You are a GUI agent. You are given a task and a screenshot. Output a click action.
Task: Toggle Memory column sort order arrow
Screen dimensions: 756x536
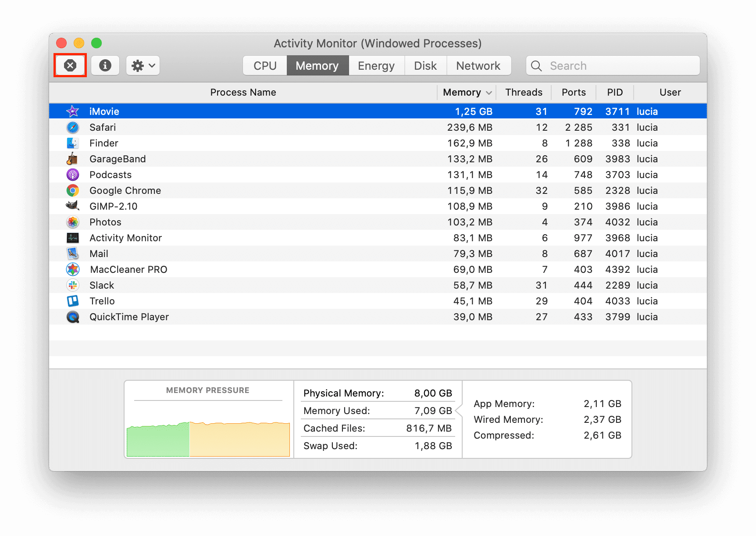[x=489, y=93]
